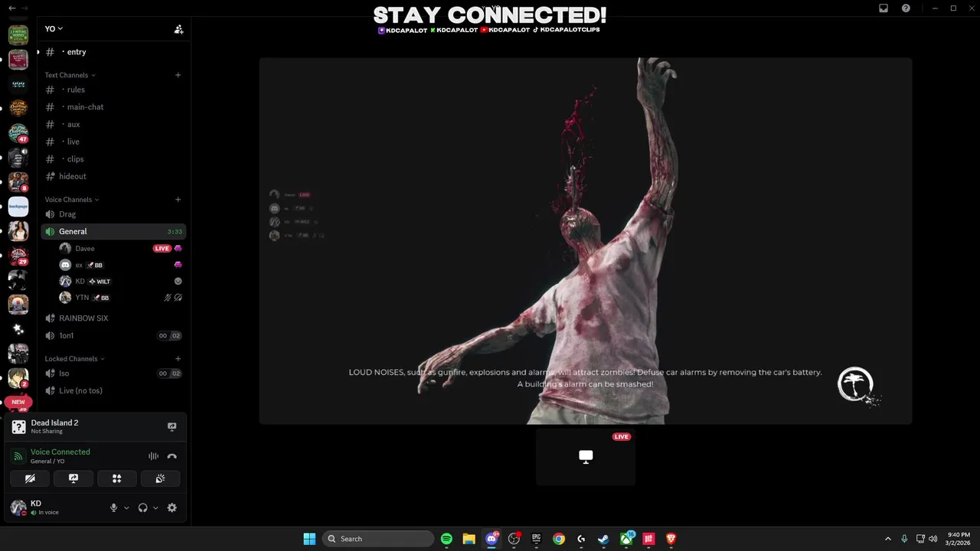Select the General voice channel
The width and height of the screenshot is (980, 551).
pyautogui.click(x=113, y=231)
